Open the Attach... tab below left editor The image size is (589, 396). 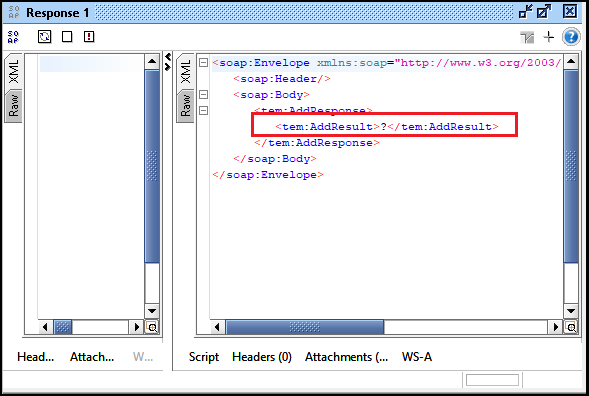click(x=92, y=357)
